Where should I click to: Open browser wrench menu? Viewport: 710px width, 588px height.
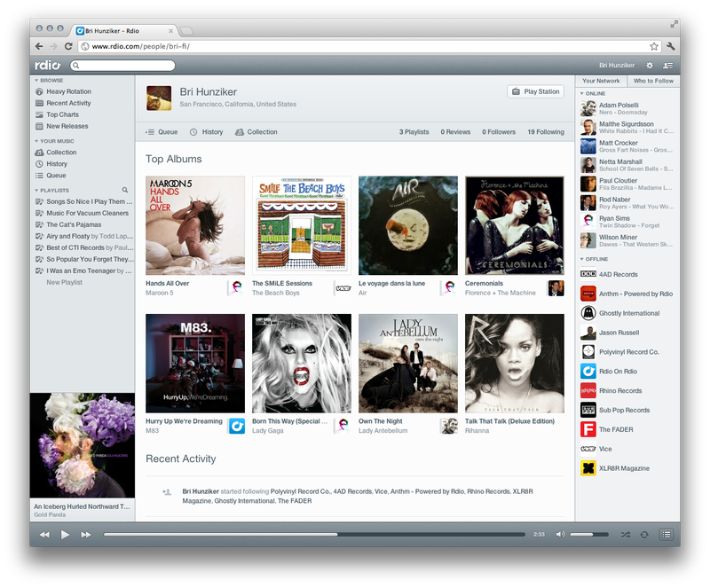671,46
